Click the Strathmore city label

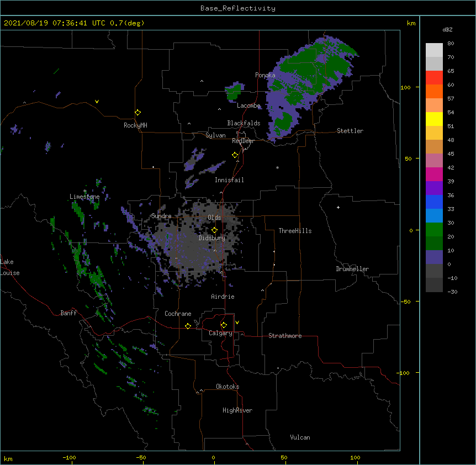click(285, 336)
